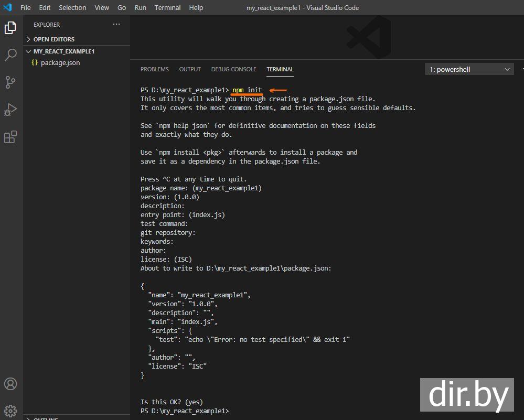Screen dimensions: 524x420
Task: Click the VS Code logo in title bar
Action: pyautogui.click(x=7, y=7)
